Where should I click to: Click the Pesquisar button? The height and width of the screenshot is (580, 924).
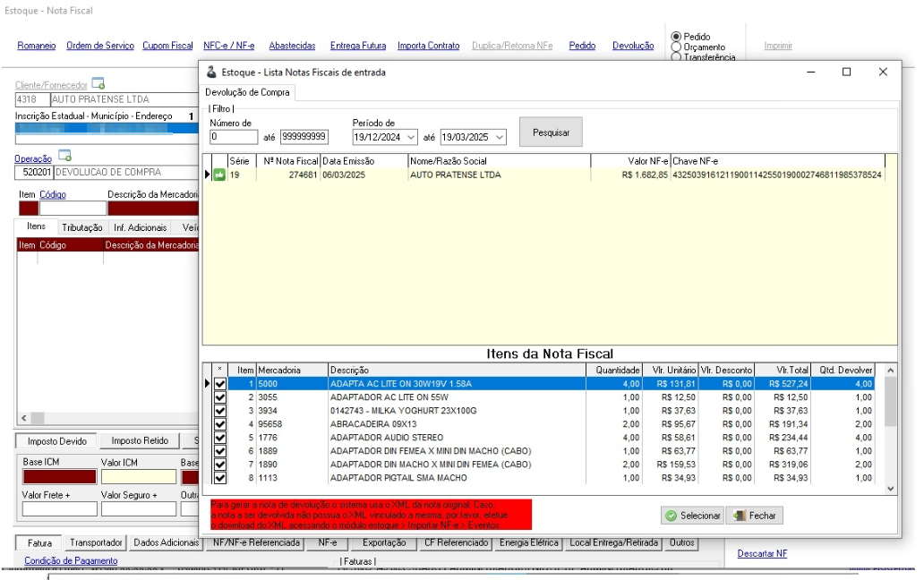coord(551,132)
